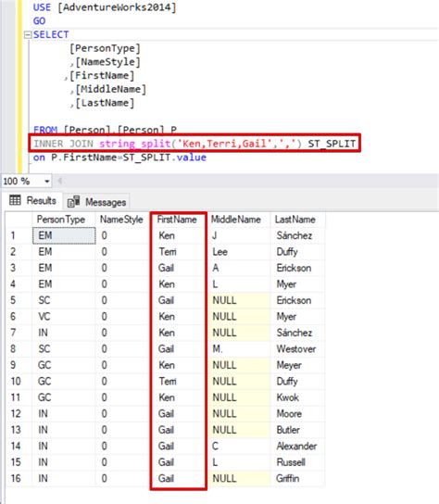Screen dimensions: 439x504
Task: Switch to the Messages tab
Action: point(96,202)
